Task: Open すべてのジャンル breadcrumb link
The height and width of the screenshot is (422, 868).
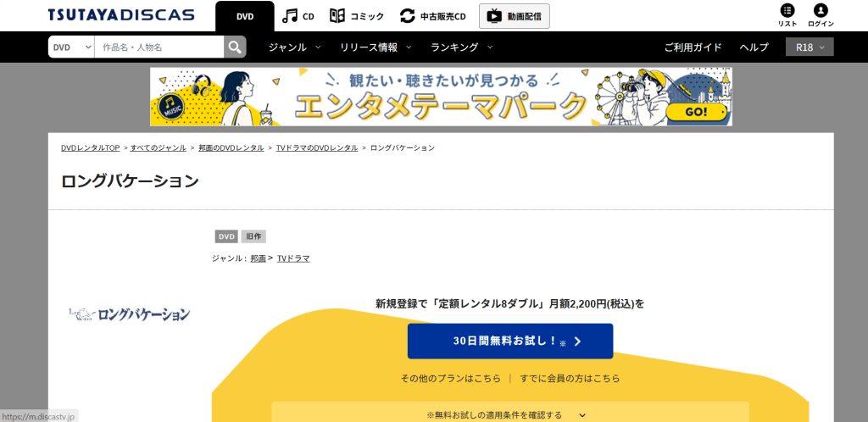Action: point(159,147)
